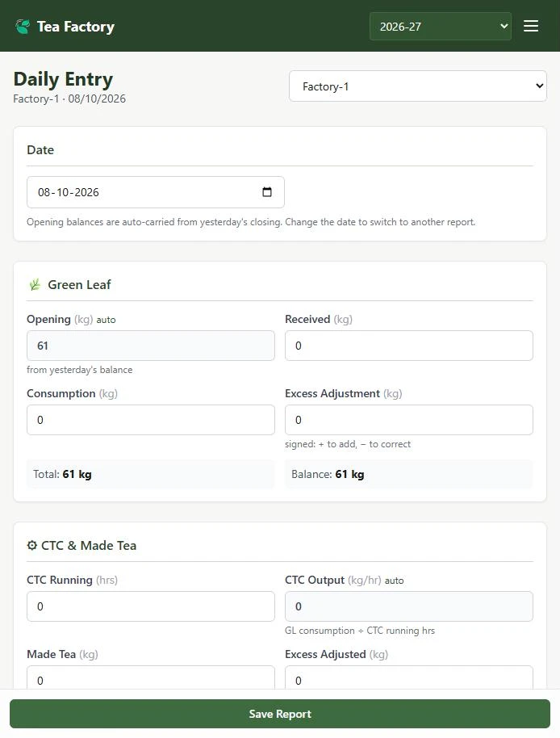Click the 'signed: + to add, − to correct' hint
The width and height of the screenshot is (560, 738).
pos(348,444)
